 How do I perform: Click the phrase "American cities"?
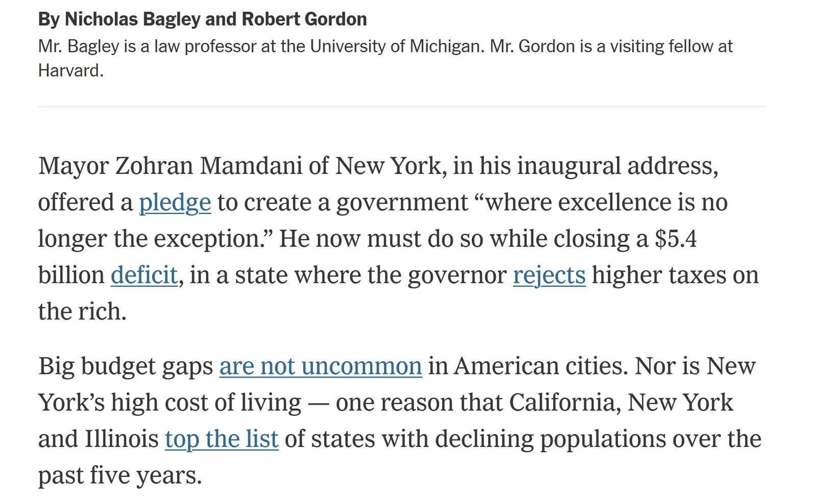click(x=541, y=366)
